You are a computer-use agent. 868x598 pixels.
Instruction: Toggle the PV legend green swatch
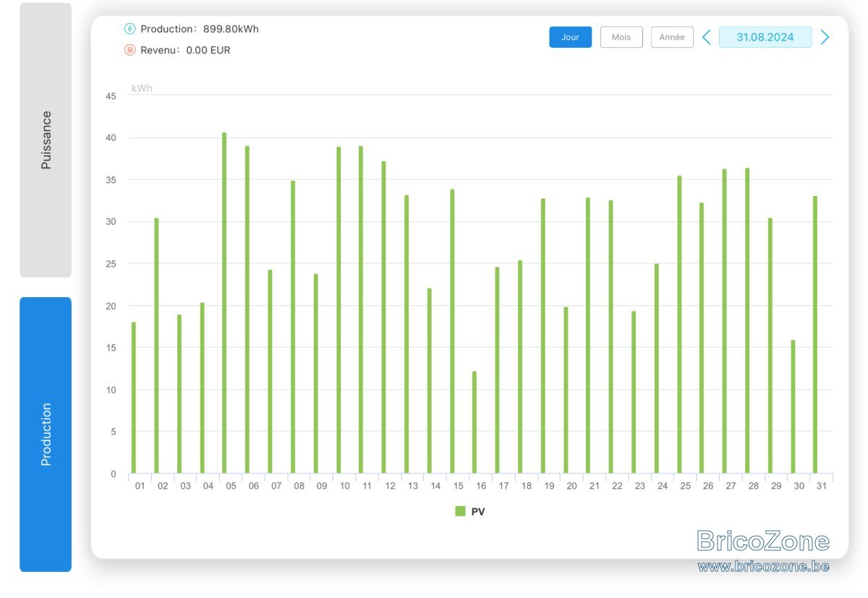click(x=460, y=511)
